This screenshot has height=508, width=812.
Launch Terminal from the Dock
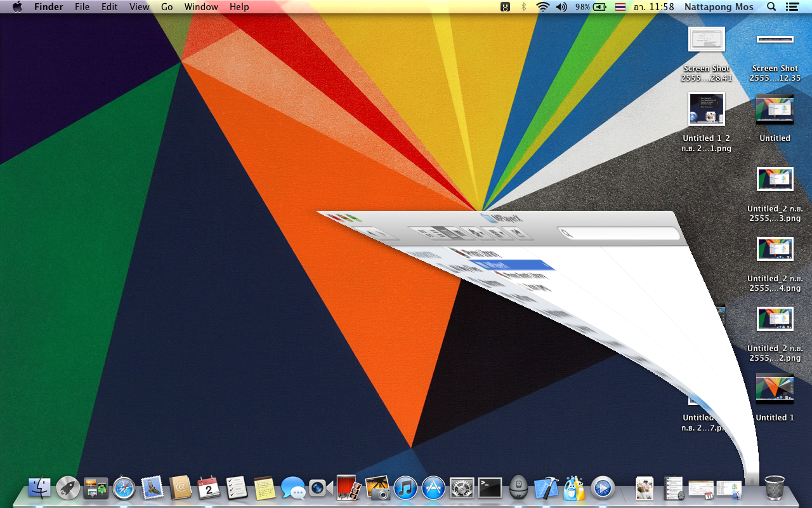pos(490,488)
